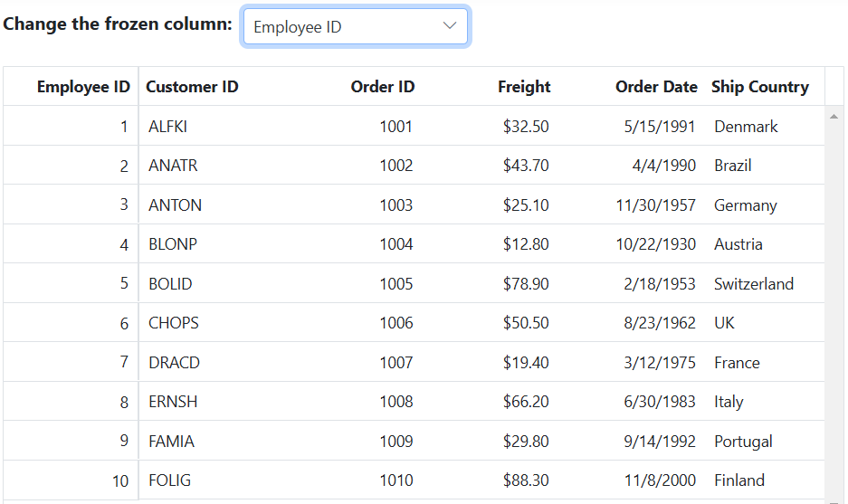
Task: Select ship country Italy
Action: click(729, 403)
